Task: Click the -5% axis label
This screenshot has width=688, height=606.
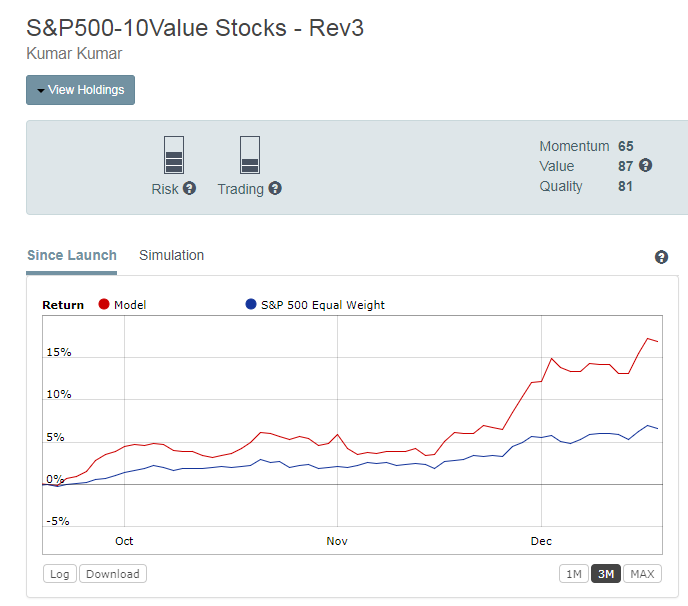Action: (58, 521)
